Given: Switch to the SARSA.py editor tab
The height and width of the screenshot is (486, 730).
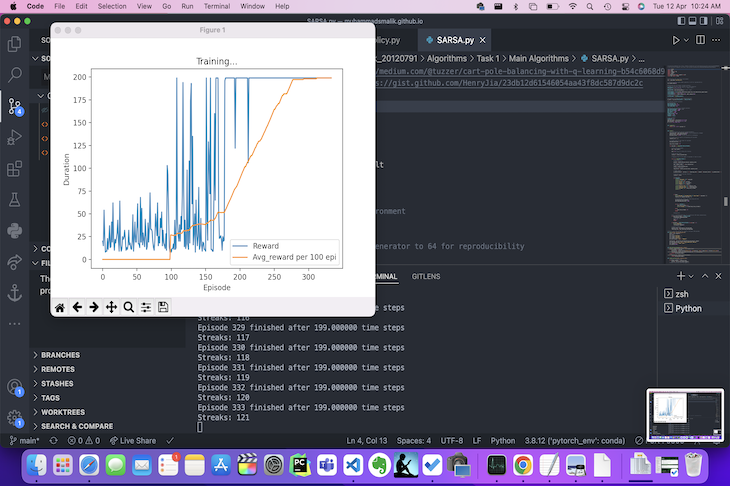Looking at the screenshot, I should coord(453,40).
